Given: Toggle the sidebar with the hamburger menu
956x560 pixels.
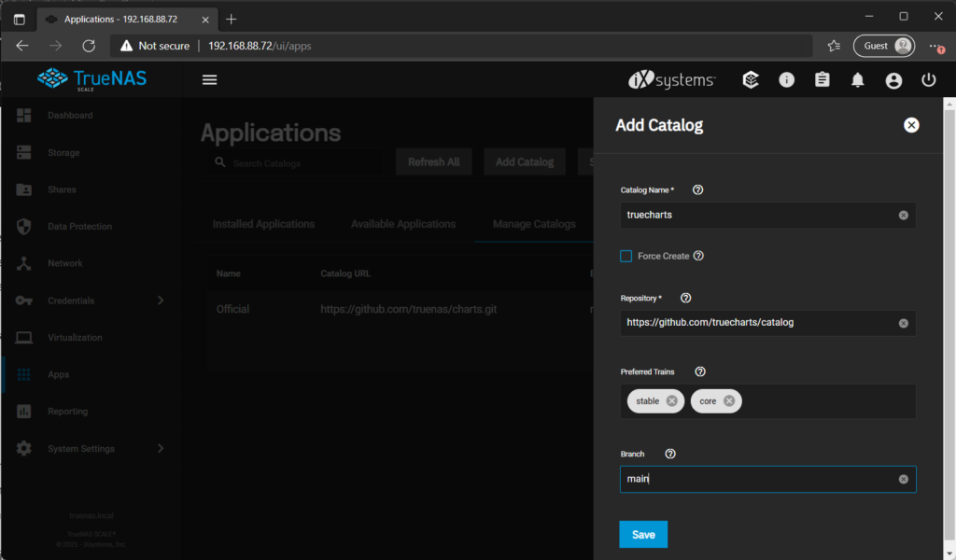Looking at the screenshot, I should click(x=209, y=79).
